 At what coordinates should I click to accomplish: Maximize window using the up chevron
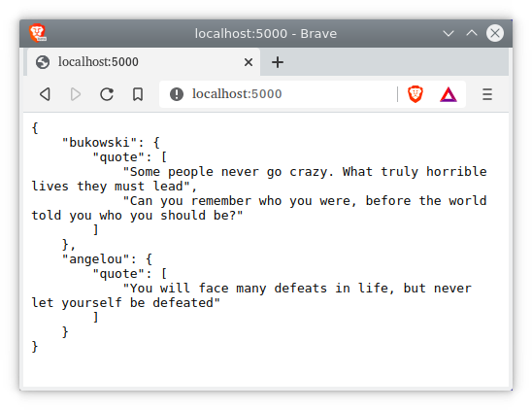pos(472,33)
